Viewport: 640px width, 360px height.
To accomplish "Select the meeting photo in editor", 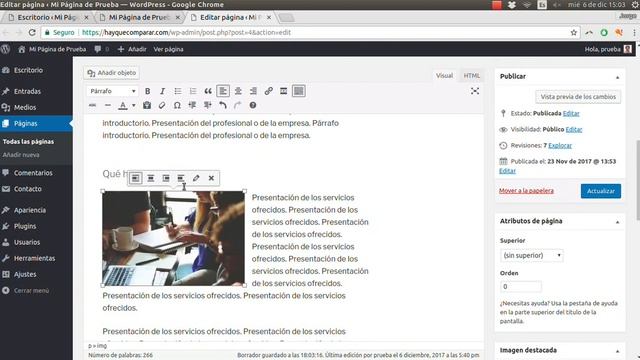I will (173, 238).
